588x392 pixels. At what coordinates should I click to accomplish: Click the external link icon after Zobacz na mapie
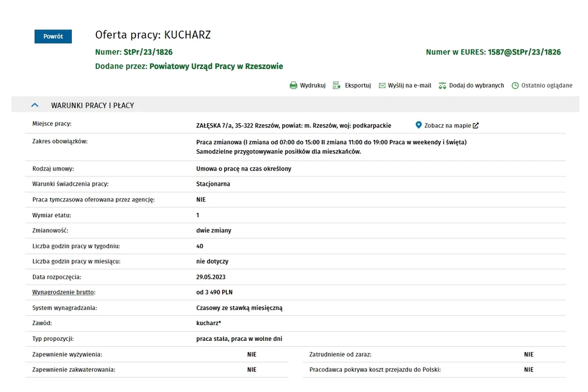point(476,126)
